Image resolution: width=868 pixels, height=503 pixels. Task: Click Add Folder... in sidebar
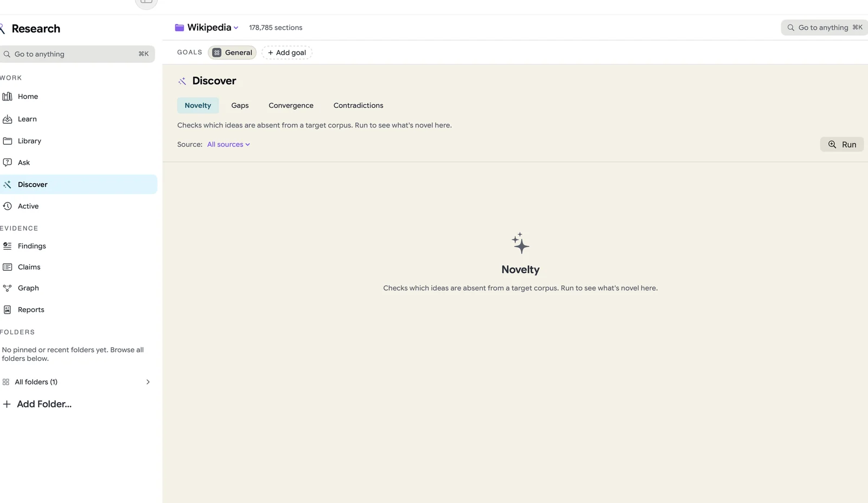pos(37,404)
